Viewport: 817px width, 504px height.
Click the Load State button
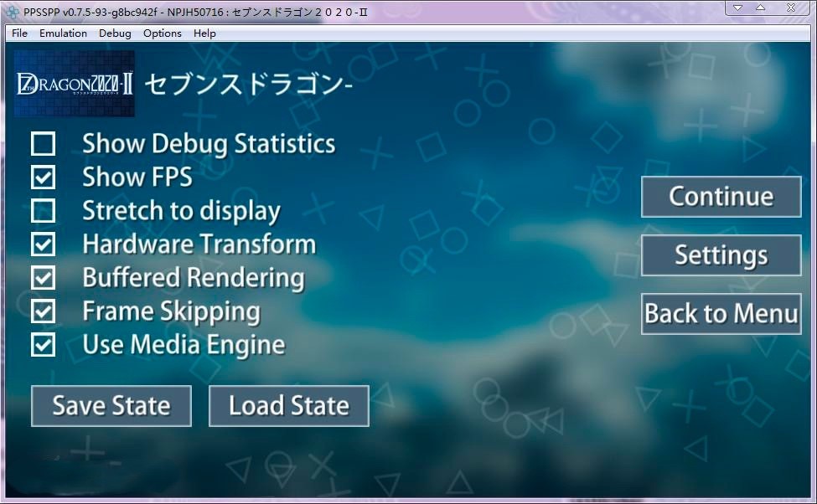[288, 406]
